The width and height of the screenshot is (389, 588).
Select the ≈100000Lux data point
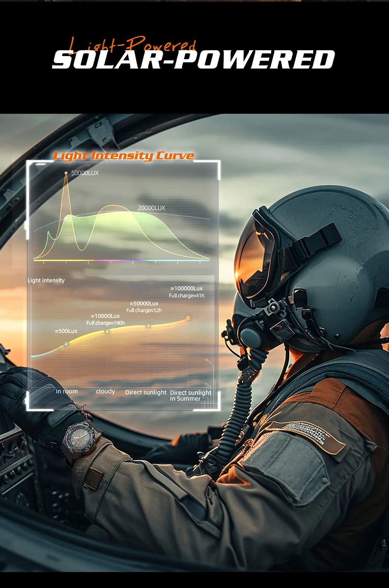(x=188, y=318)
